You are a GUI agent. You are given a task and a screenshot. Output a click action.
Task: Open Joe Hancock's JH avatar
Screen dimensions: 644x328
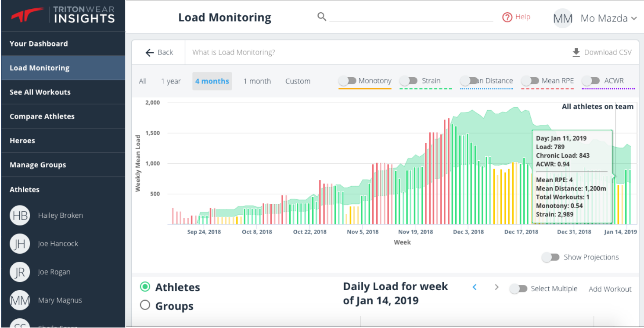tap(20, 244)
